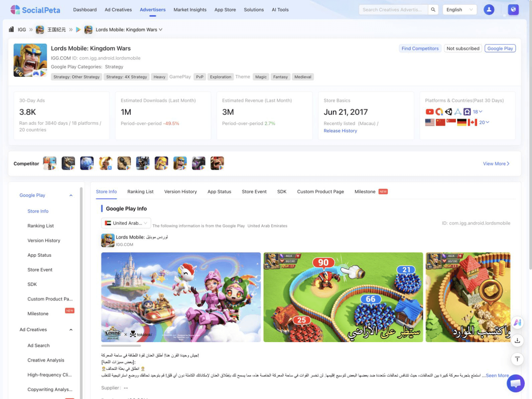Click the Google Play button in app header

[500, 49]
